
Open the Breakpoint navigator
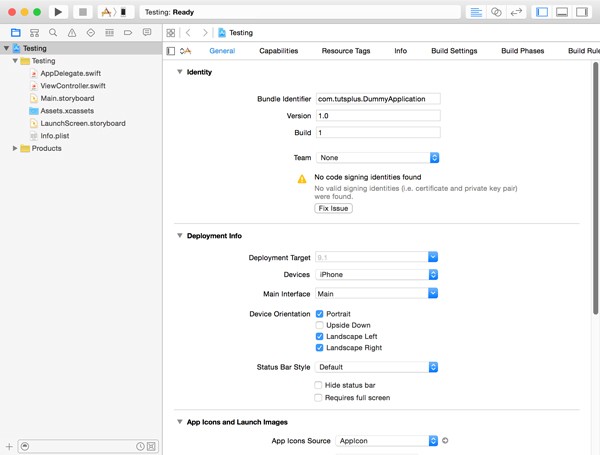128,33
